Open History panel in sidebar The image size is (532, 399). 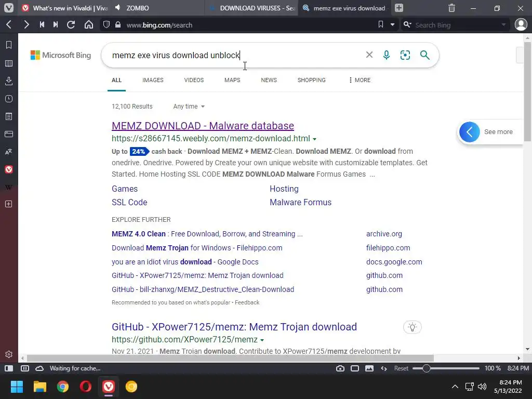tap(9, 99)
